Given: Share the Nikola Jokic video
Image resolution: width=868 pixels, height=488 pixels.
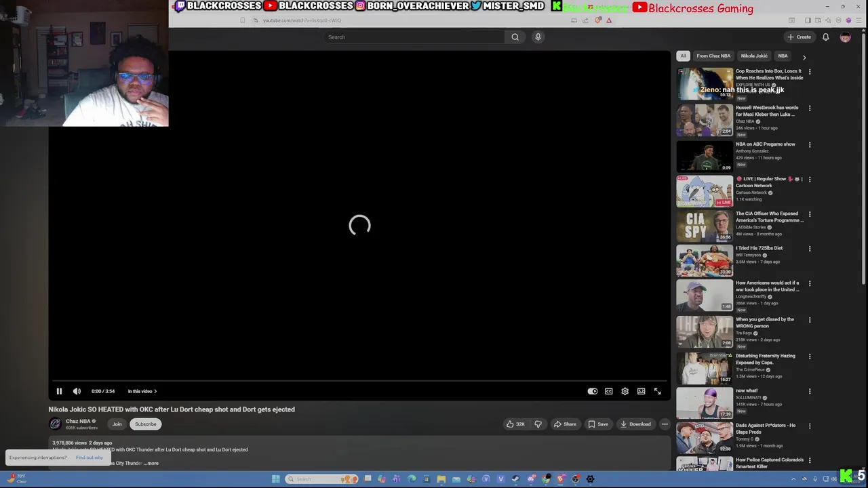Looking at the screenshot, I should (x=565, y=424).
